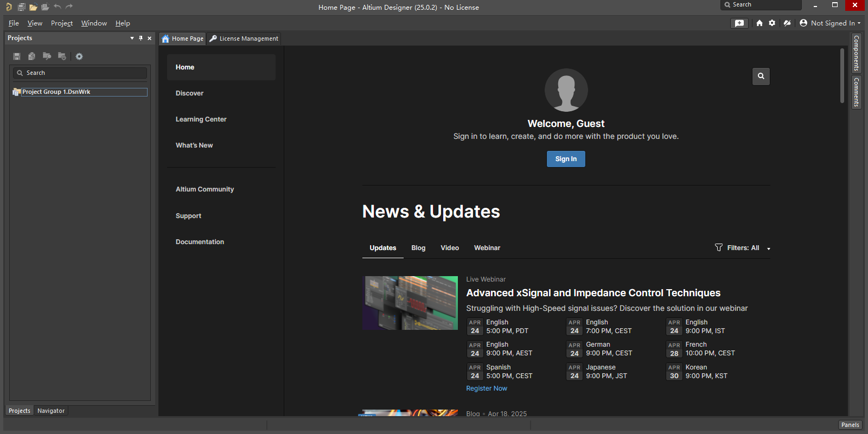The width and height of the screenshot is (868, 434).
Task: Click the Projects panel search field
Action: 80,73
